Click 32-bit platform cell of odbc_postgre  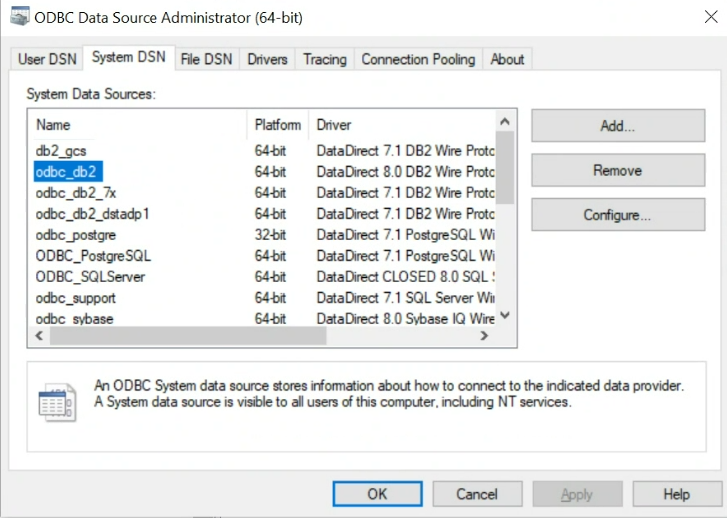pyautogui.click(x=270, y=235)
